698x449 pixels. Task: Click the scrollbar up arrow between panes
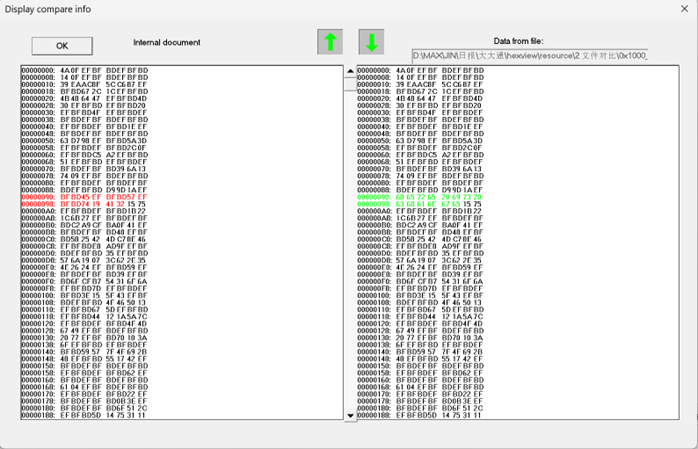(350, 71)
